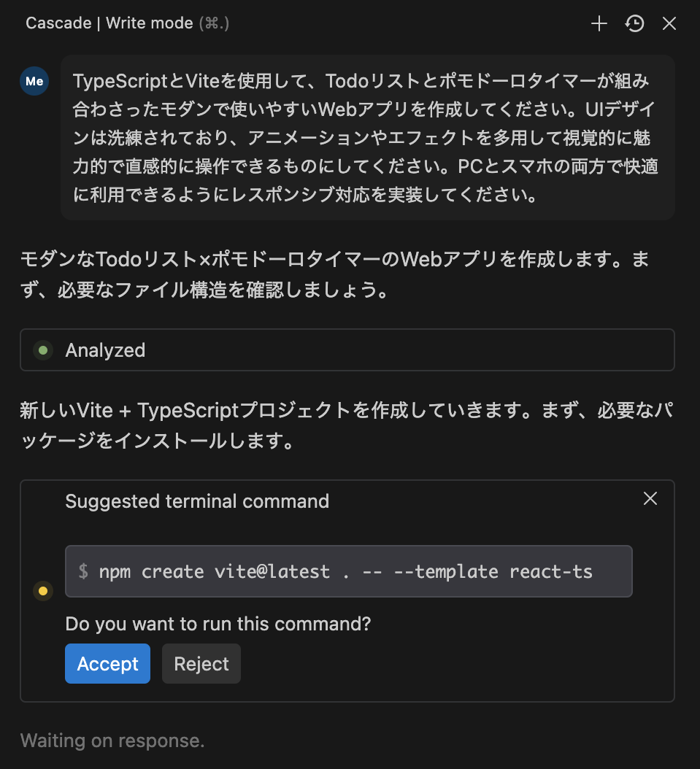
Task: Click the restore history clock icon
Action: click(x=634, y=23)
